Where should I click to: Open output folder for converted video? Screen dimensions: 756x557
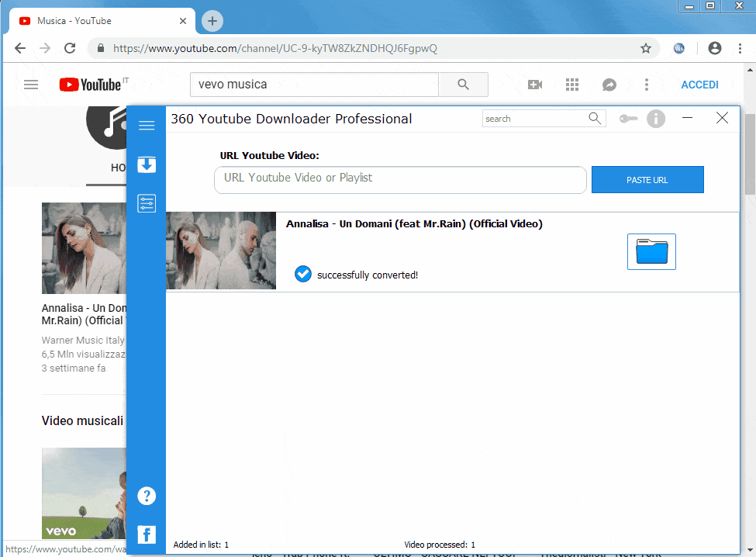pos(651,251)
